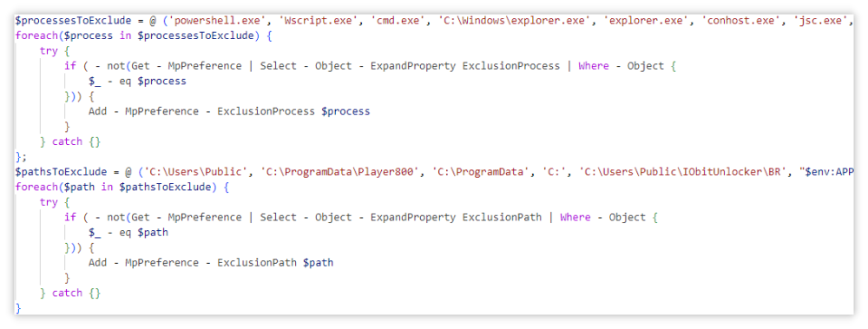Image resolution: width=868 pixels, height=329 pixels.
Task: Click ExclusionPath in the Add - MpPreference line
Action: click(256, 263)
